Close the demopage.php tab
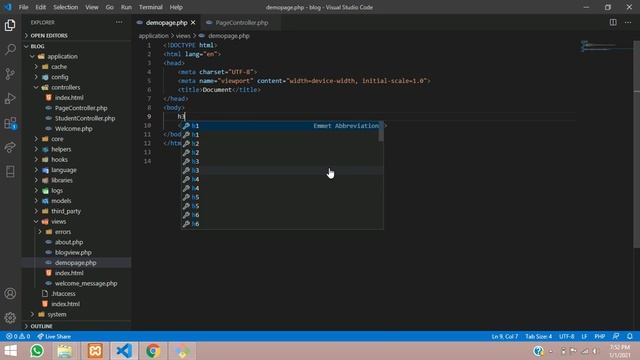This screenshot has width=640, height=360. tap(193, 22)
